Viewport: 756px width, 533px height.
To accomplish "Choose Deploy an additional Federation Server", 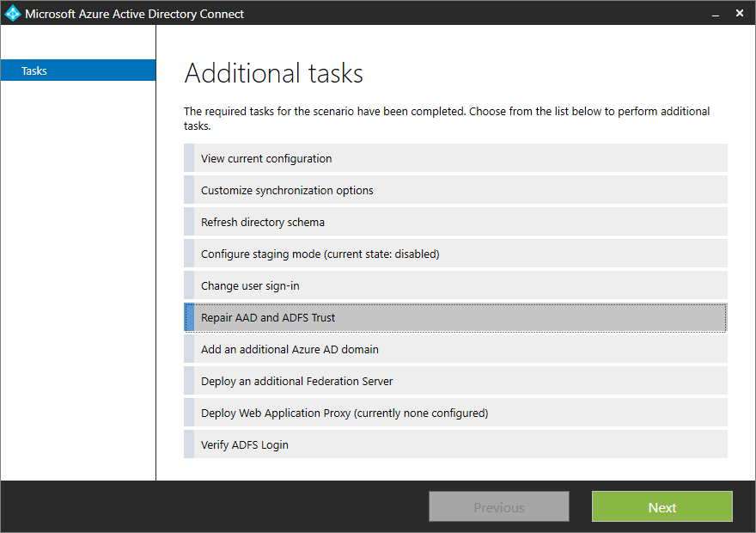I will (455, 381).
